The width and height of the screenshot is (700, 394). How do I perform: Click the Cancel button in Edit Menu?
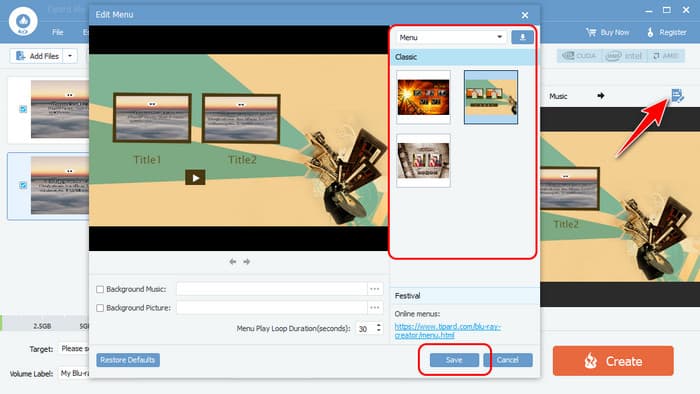point(508,360)
